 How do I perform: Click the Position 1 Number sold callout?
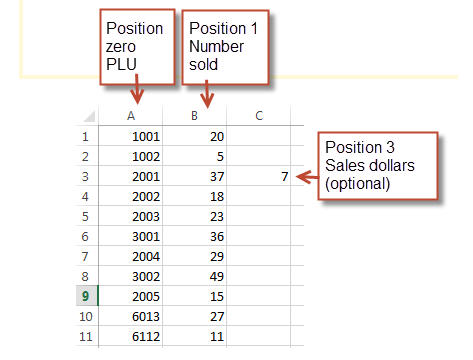click(225, 47)
